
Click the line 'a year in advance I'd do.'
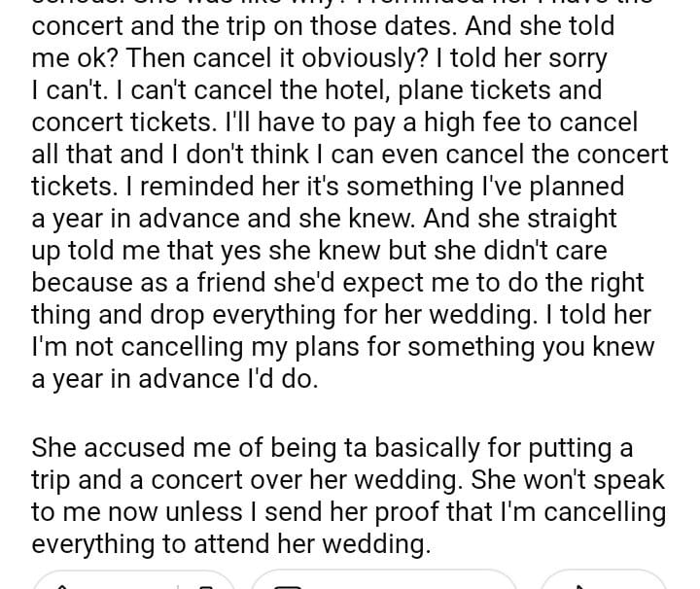coord(175,378)
